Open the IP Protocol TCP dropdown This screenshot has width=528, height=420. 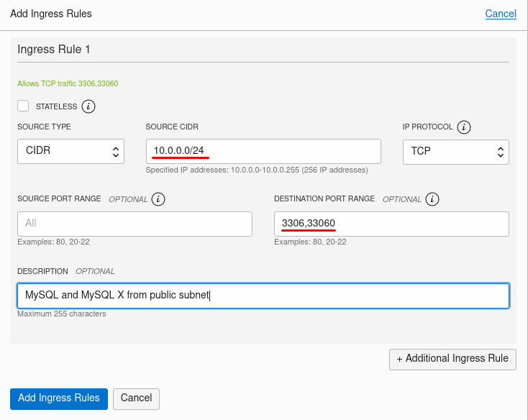(x=455, y=152)
